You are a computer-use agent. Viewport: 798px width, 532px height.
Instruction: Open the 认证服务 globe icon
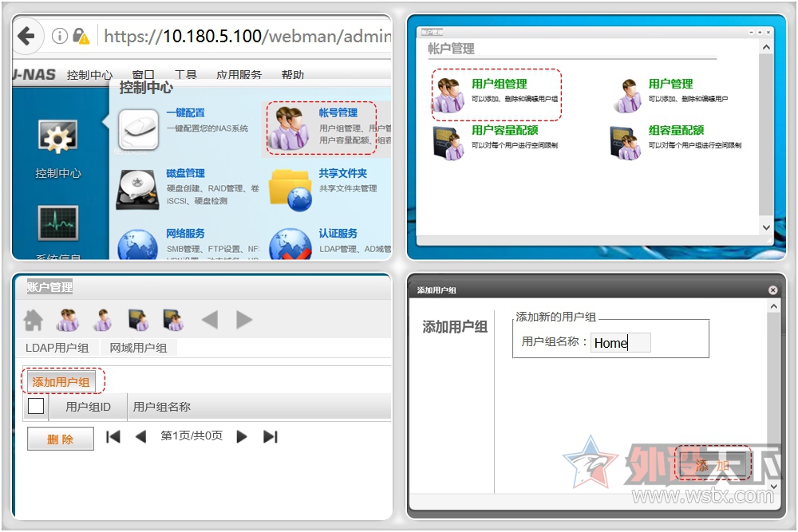290,245
